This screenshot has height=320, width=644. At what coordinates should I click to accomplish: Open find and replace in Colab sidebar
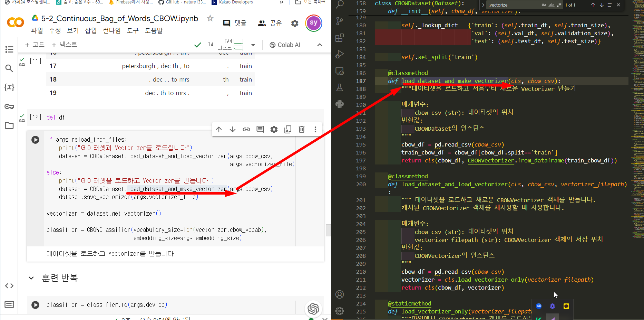click(9, 68)
